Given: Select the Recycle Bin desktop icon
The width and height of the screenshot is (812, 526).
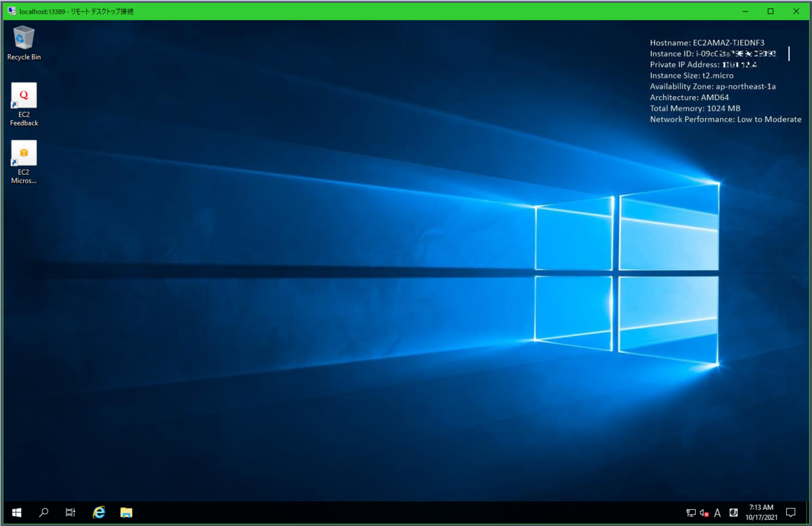Looking at the screenshot, I should pyautogui.click(x=24, y=43).
